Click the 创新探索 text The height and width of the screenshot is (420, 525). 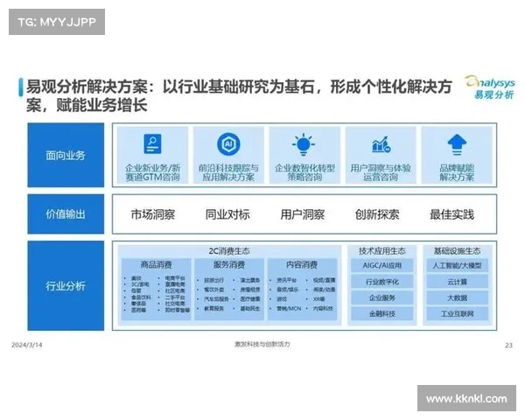377,214
